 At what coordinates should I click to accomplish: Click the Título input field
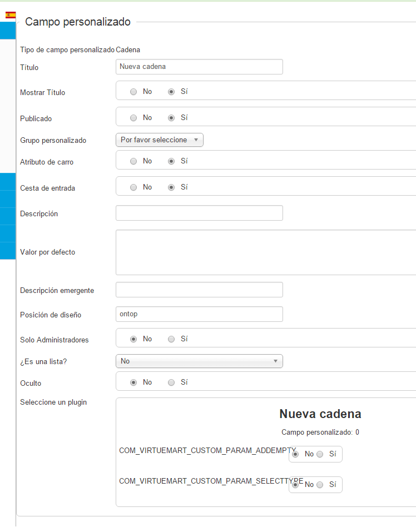coord(199,67)
